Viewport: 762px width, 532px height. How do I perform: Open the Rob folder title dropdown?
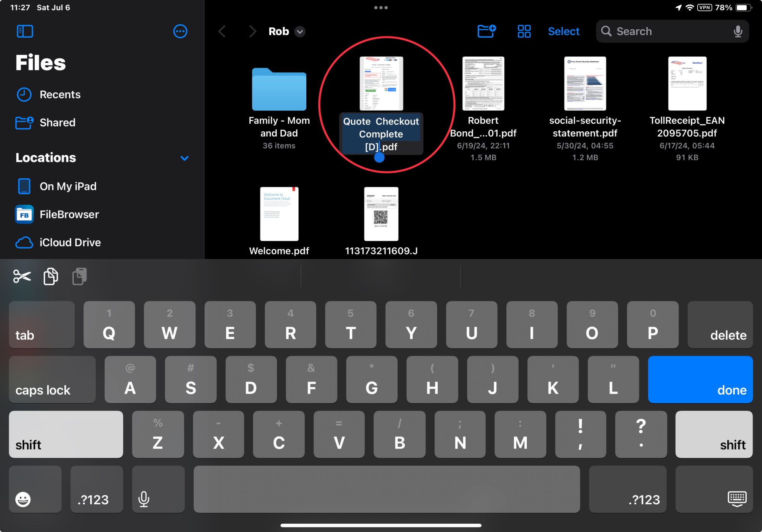300,32
